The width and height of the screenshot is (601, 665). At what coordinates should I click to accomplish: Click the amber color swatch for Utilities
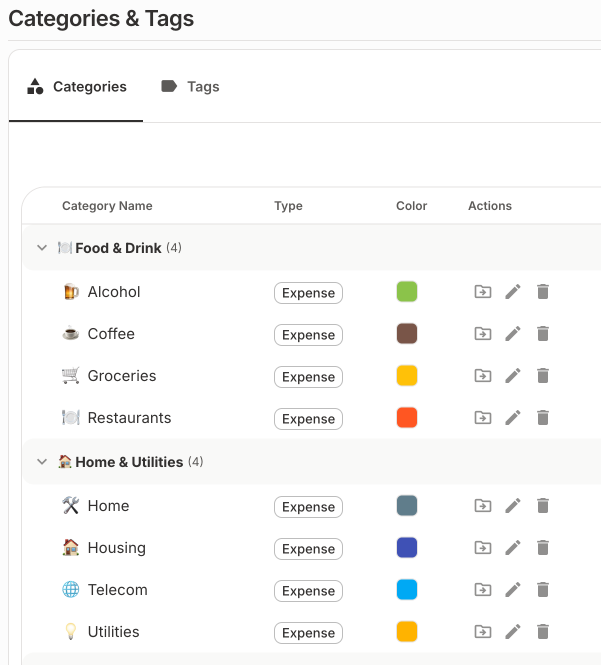click(x=407, y=631)
